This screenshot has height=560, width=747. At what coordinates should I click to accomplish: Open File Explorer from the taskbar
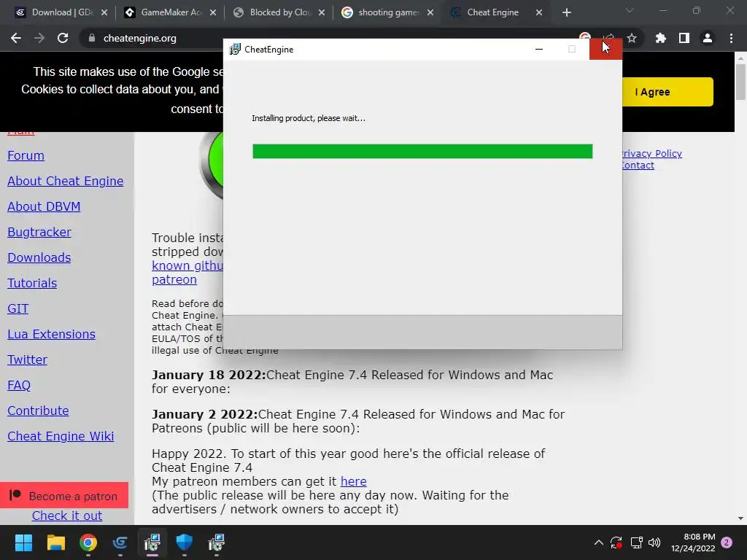point(55,542)
